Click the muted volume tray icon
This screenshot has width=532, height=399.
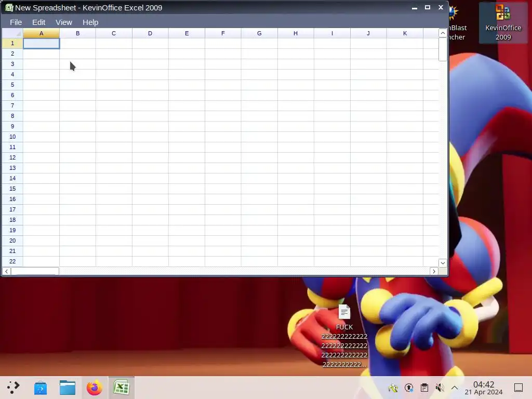pos(440,388)
